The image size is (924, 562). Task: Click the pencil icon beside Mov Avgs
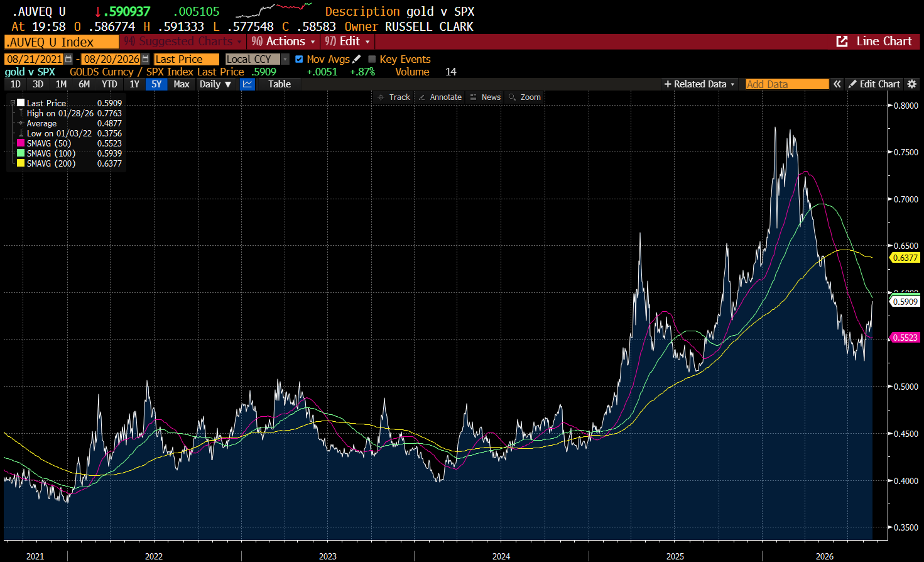357,59
